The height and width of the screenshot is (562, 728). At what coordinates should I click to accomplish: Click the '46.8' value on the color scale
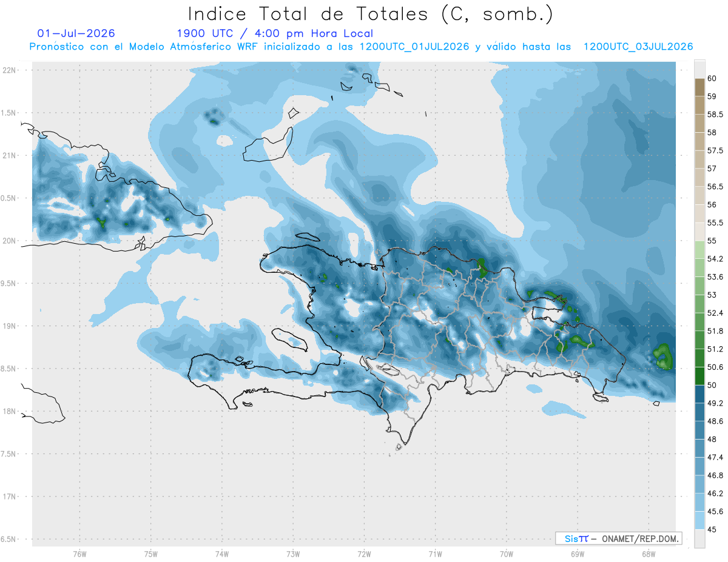[x=715, y=475]
